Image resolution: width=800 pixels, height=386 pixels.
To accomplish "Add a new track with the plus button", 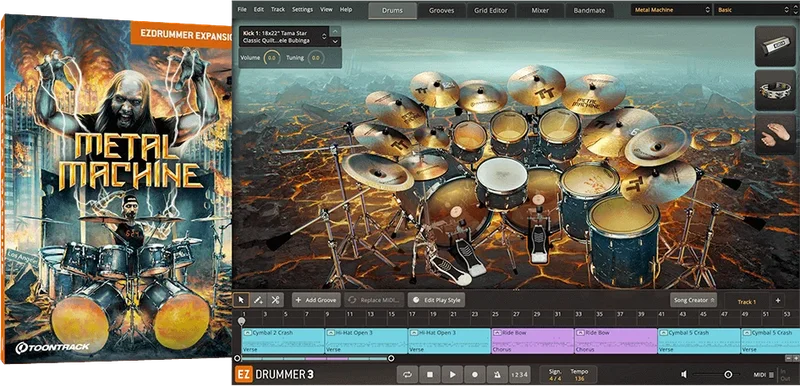I will point(778,301).
